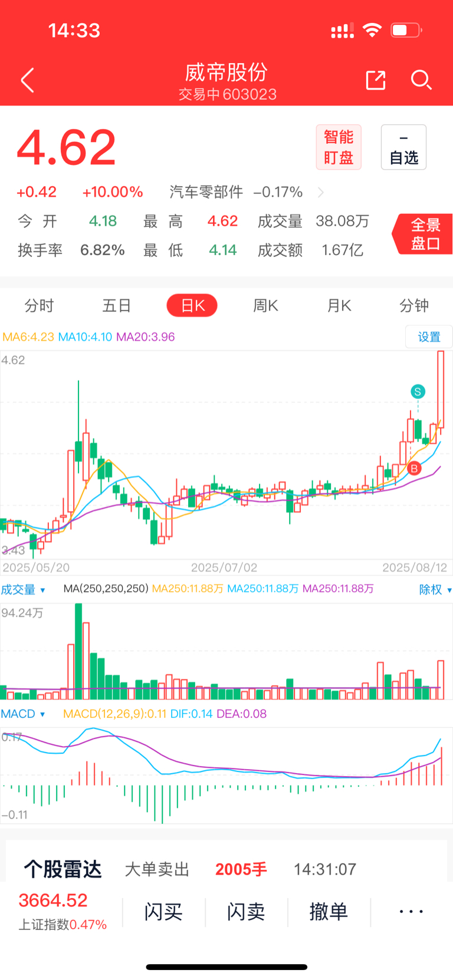This screenshot has height=980, width=453.
Task: Open 成交量 indicator dropdown
Action: [23, 589]
